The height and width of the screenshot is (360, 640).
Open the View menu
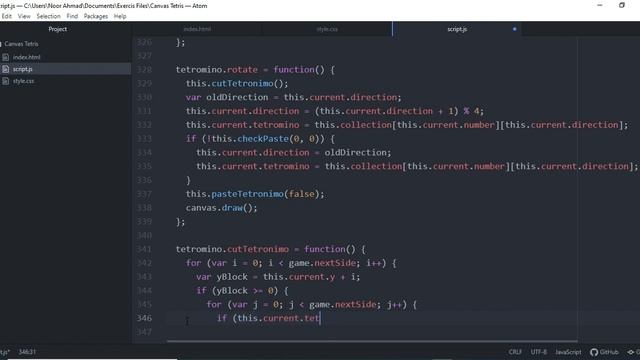click(24, 16)
